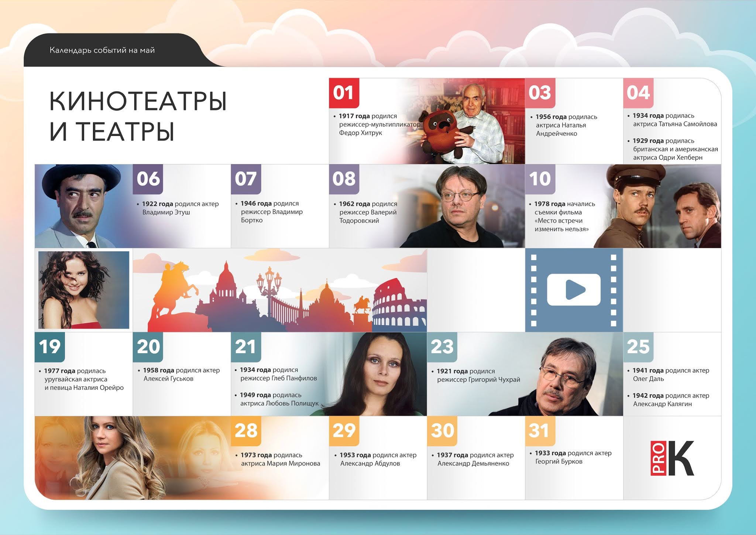Open the 'Календарь событий на май' tab

click(102, 50)
